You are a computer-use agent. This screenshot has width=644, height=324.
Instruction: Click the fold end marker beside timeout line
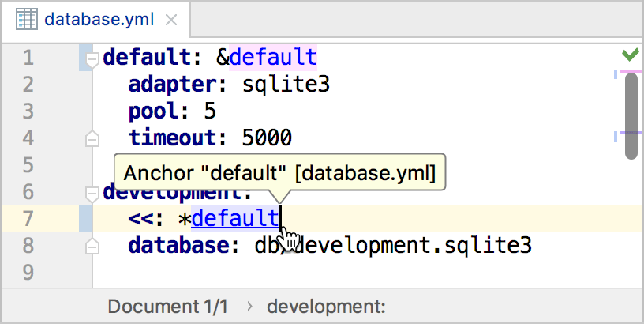pyautogui.click(x=92, y=139)
